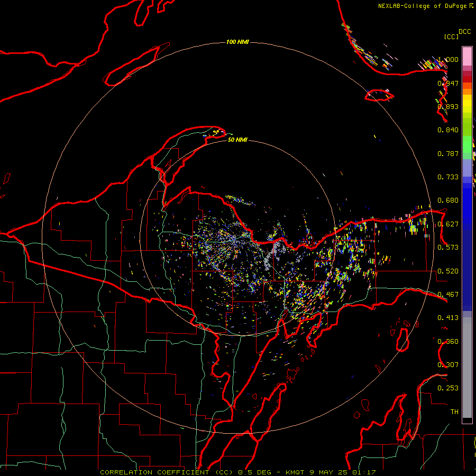The image size is (476, 476).
Task: Click the 0.840 value on color scale
Action: (x=448, y=130)
